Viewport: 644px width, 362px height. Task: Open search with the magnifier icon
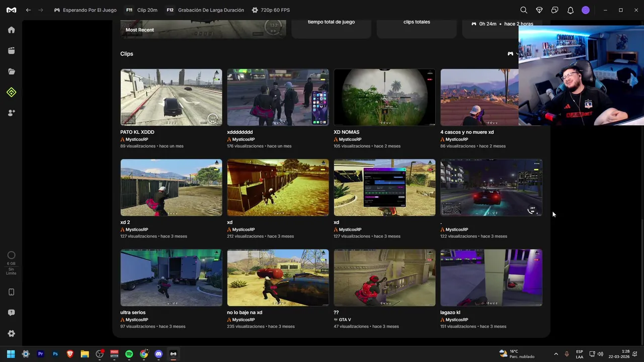tap(524, 10)
